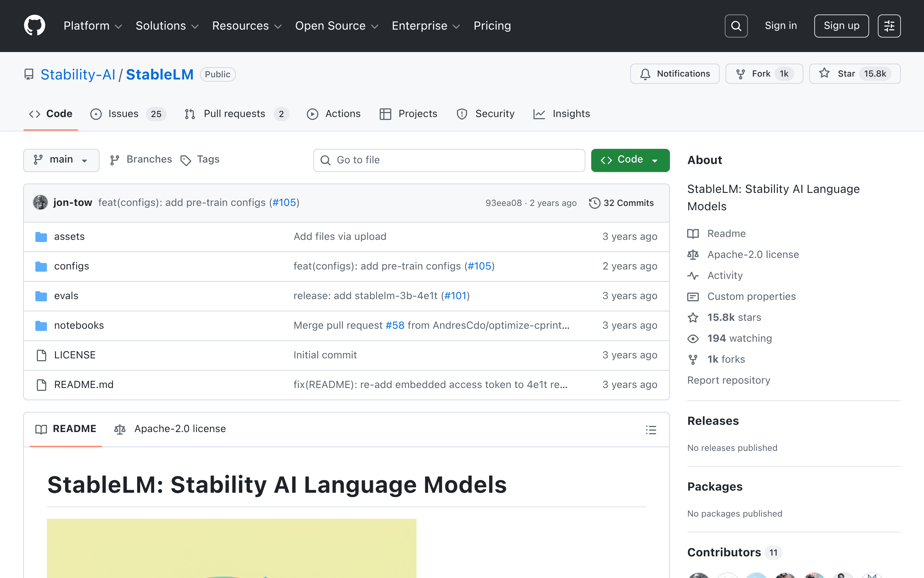Open the search magnifier button in header
Image resolution: width=924 pixels, height=578 pixels.
pos(736,26)
